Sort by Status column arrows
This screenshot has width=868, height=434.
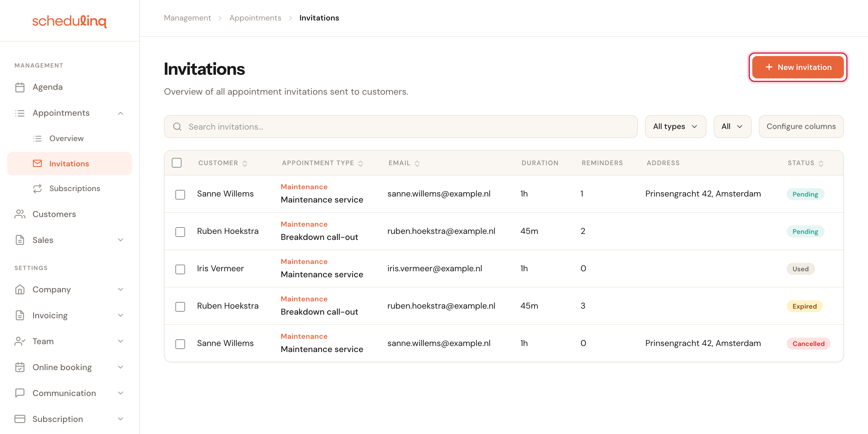821,163
